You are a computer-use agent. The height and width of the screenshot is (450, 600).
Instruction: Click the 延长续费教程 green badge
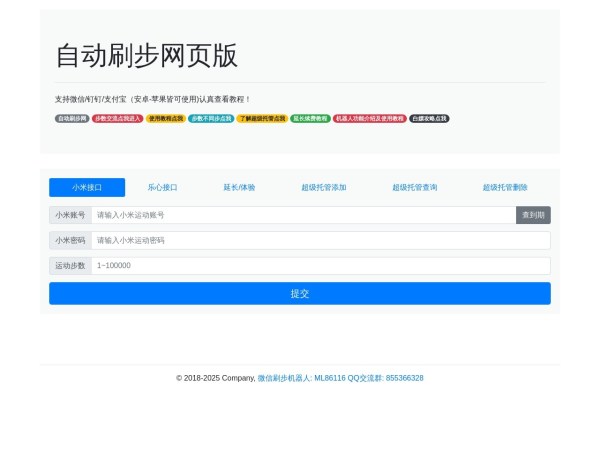click(310, 118)
